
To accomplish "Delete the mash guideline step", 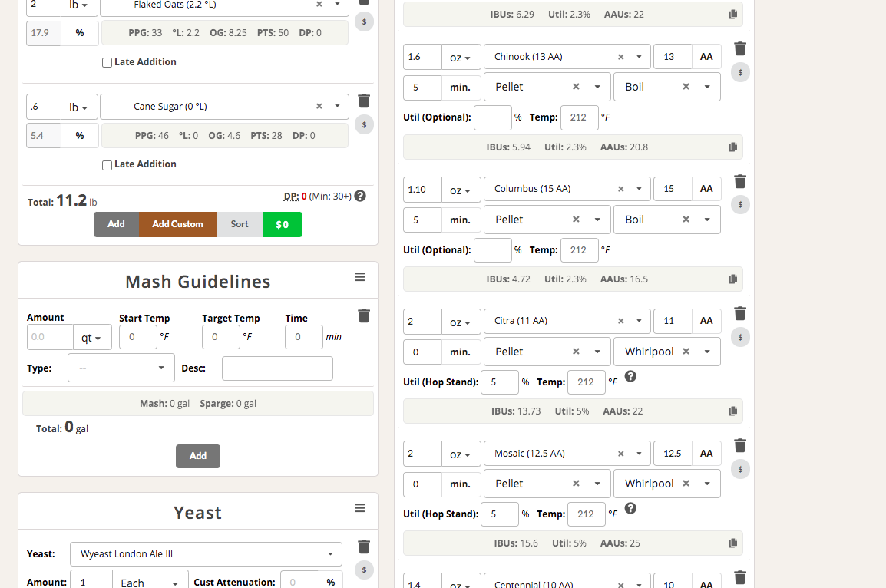I will tap(364, 315).
